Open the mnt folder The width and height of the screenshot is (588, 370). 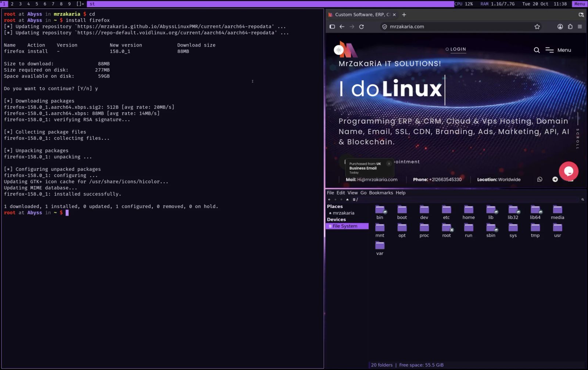pyautogui.click(x=380, y=230)
